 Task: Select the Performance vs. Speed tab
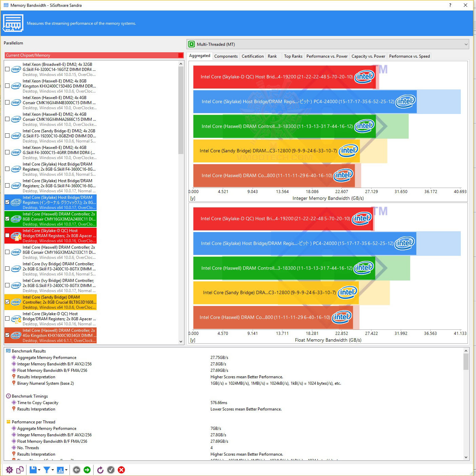pos(409,56)
